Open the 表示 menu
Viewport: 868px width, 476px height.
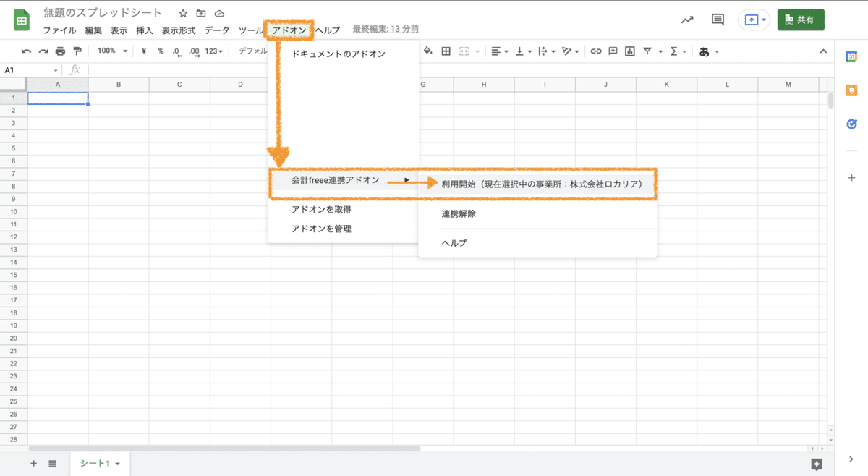(x=119, y=30)
